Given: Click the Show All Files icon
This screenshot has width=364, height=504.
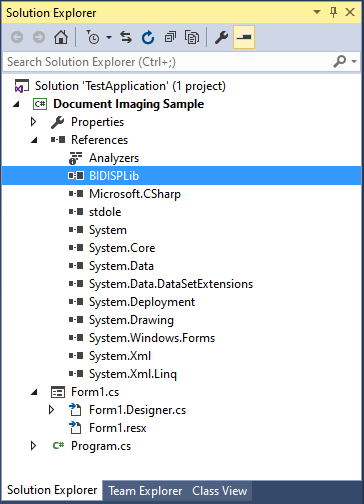Looking at the screenshot, I should (192, 37).
